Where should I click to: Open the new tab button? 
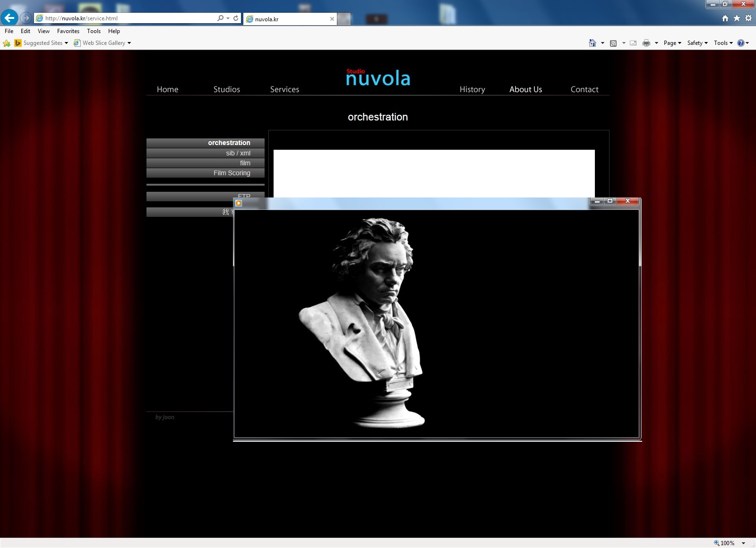(344, 19)
